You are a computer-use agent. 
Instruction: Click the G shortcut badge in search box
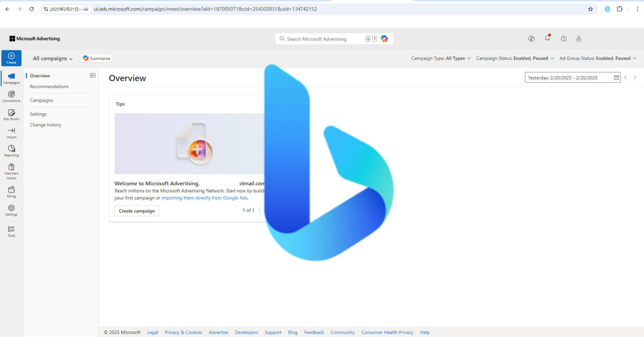coord(368,39)
